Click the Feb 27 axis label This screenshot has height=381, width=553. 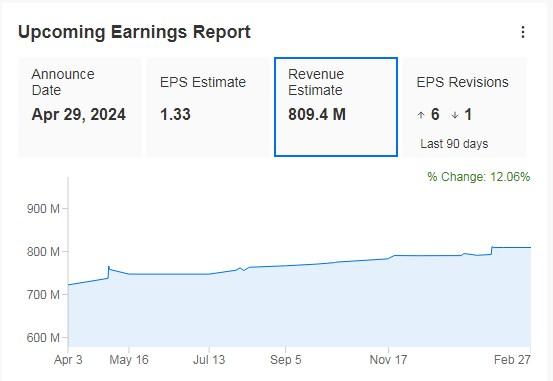click(512, 360)
